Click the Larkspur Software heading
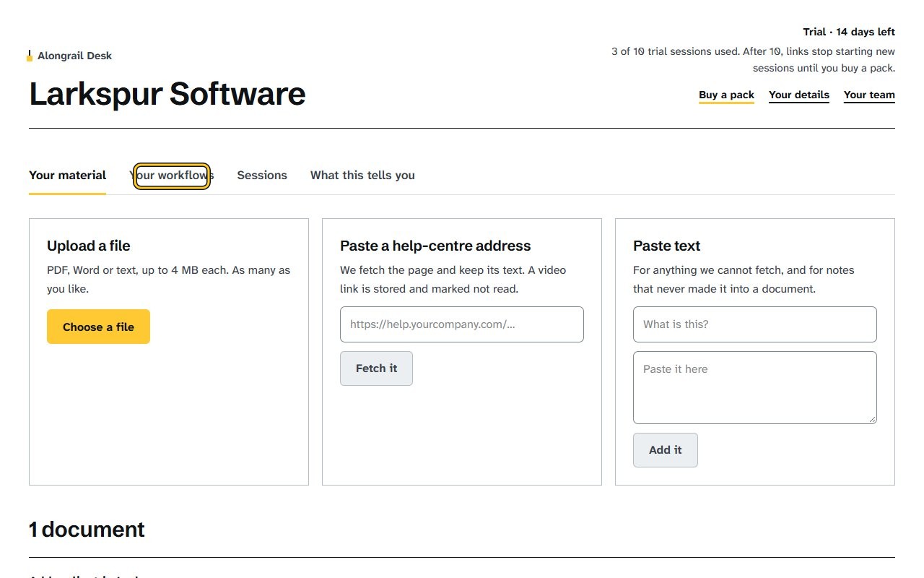The height and width of the screenshot is (578, 924). 167,95
